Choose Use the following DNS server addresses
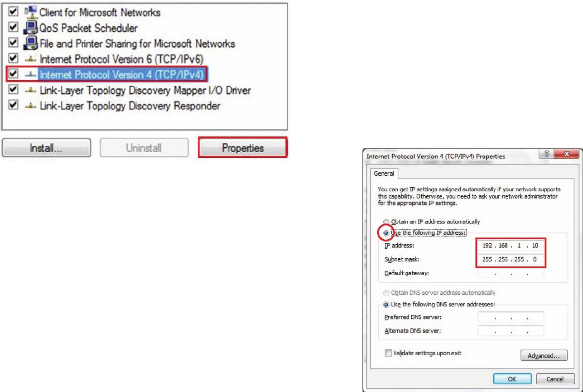583x392 pixels. [387, 305]
